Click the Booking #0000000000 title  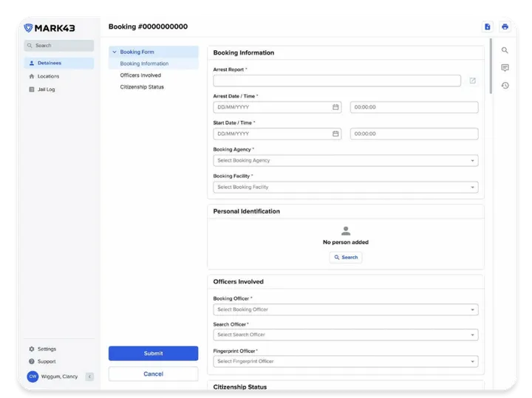(x=148, y=27)
